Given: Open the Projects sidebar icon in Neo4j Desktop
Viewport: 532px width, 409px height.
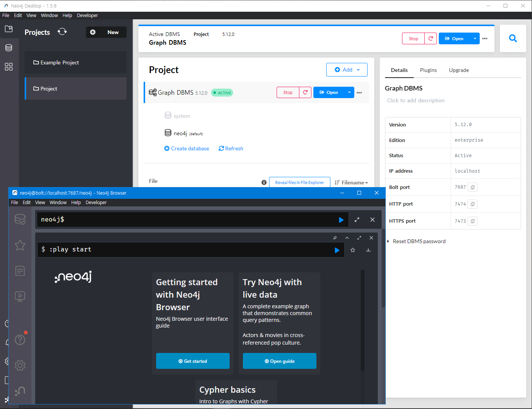Looking at the screenshot, I should 9,29.
